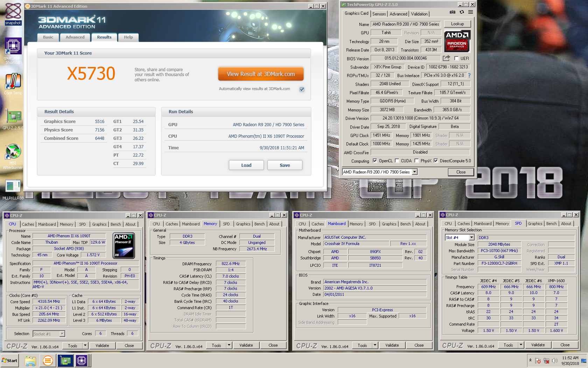Click GPU-Z refresh icon
Viewport: 588px width, 368px height.
click(462, 12)
